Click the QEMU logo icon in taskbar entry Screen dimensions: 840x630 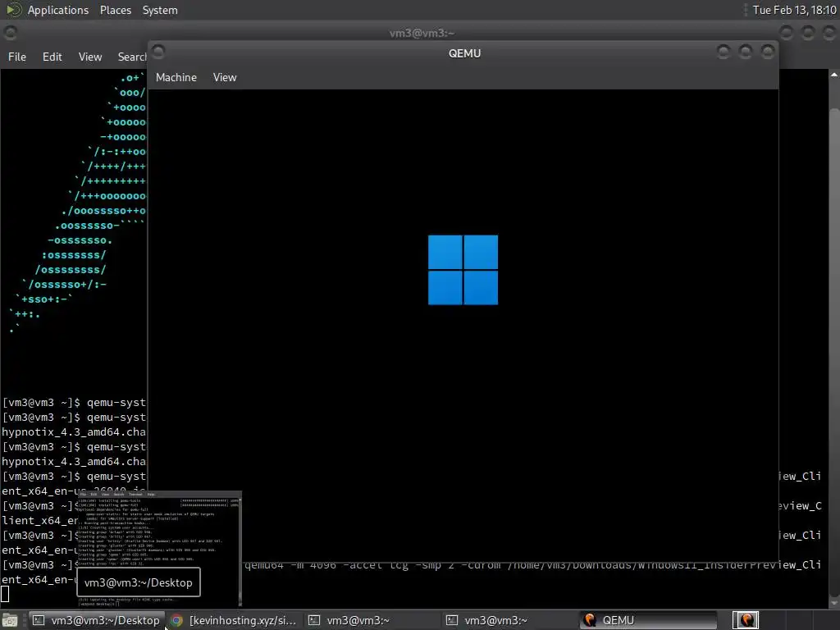[x=590, y=620]
